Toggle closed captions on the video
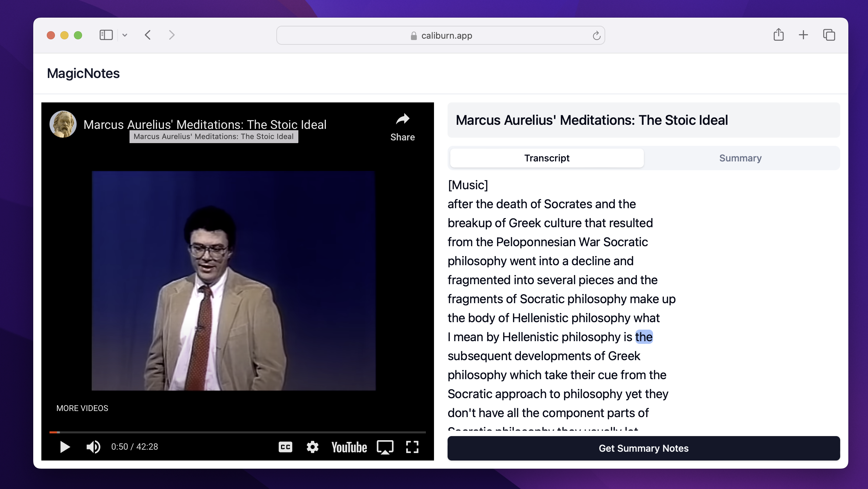The width and height of the screenshot is (868, 489). pyautogui.click(x=285, y=447)
